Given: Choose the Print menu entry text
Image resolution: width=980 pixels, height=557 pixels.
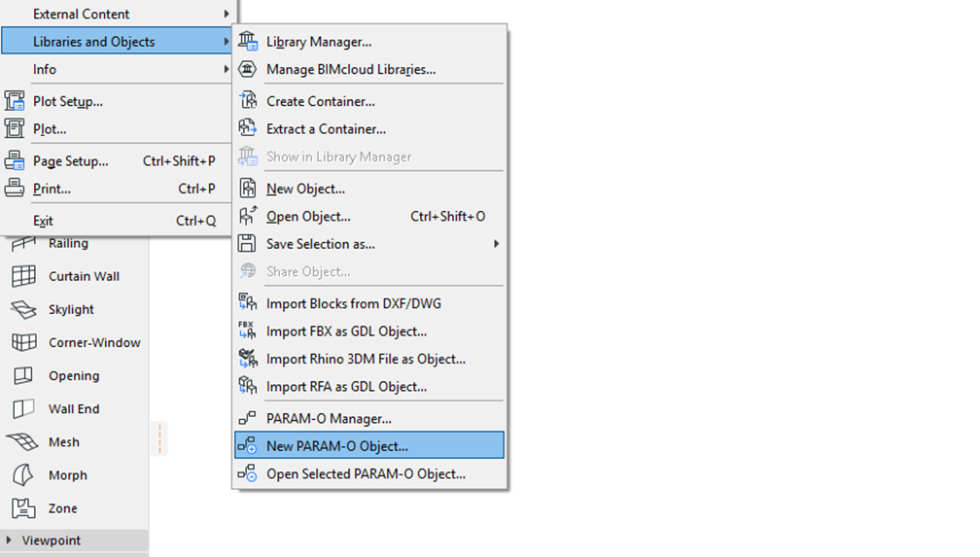Looking at the screenshot, I should (x=52, y=189).
